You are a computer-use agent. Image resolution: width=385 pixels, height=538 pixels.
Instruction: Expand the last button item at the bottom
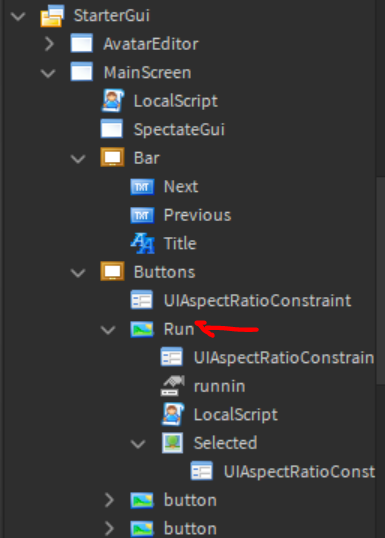pyautogui.click(x=109, y=529)
